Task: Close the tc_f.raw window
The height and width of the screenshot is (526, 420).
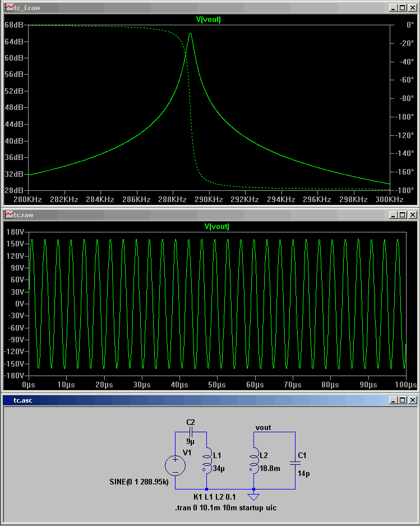Action: tap(413, 8)
